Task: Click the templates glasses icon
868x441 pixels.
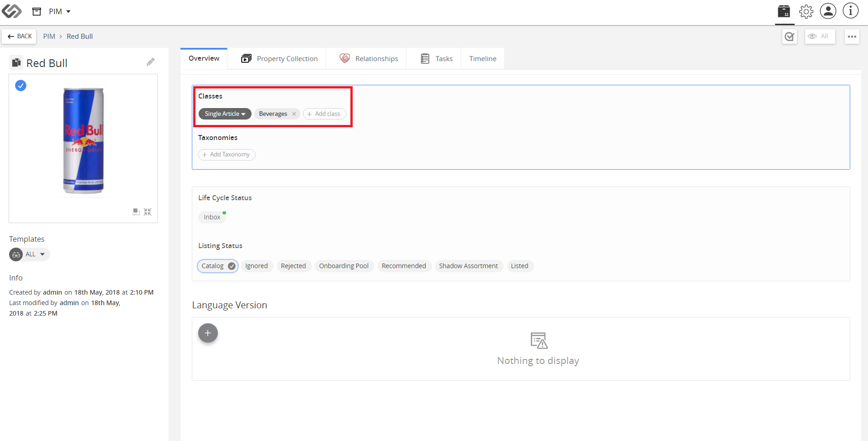Action: [x=16, y=254]
